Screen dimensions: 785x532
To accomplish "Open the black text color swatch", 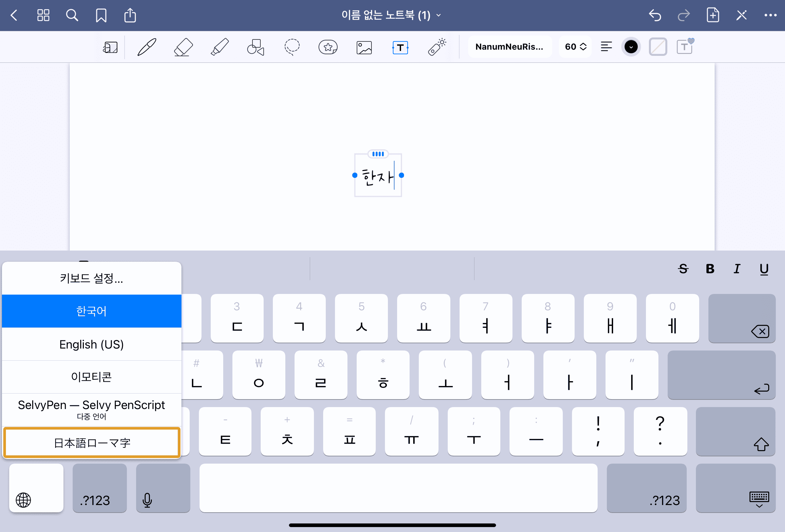I will [630, 47].
